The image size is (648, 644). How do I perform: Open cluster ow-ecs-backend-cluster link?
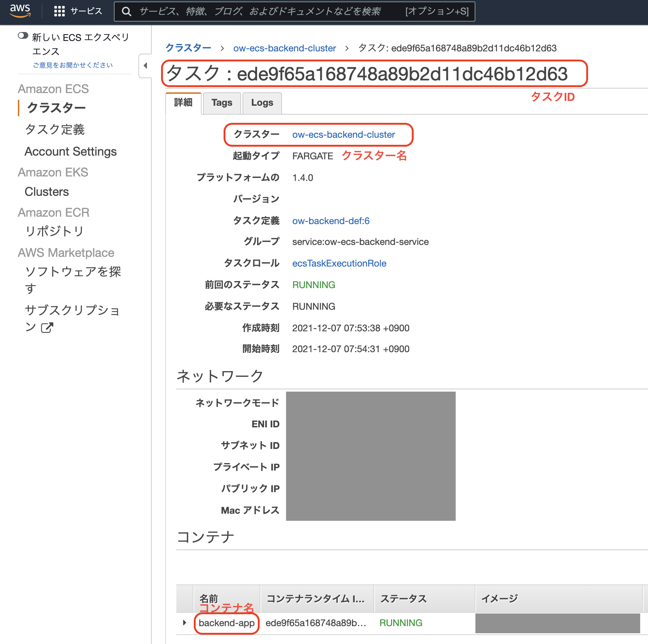(343, 134)
